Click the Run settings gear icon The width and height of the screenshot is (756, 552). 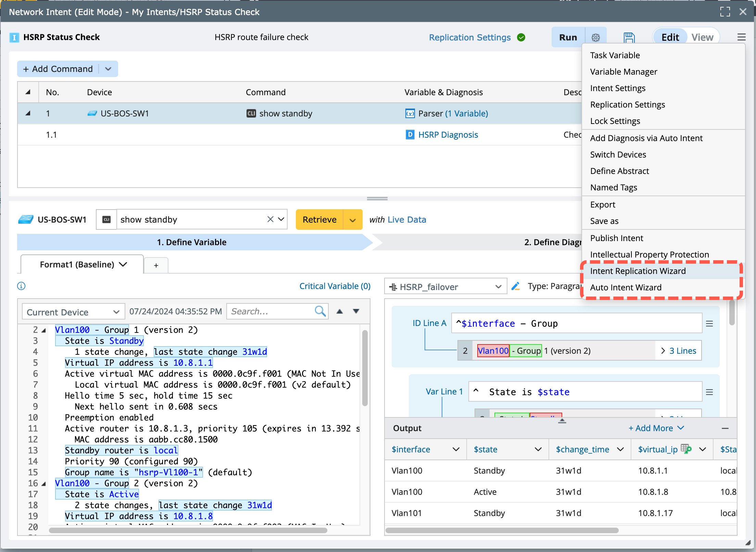point(596,37)
